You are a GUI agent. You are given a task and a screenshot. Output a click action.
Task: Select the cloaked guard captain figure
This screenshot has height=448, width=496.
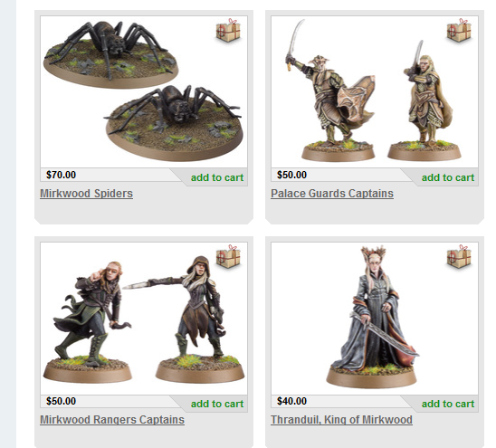(425, 101)
